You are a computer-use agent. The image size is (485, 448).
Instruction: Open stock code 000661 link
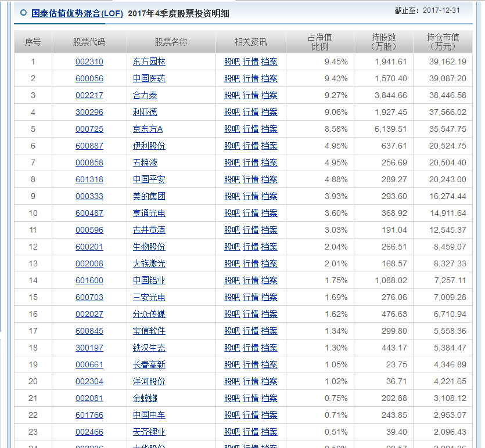coord(89,365)
